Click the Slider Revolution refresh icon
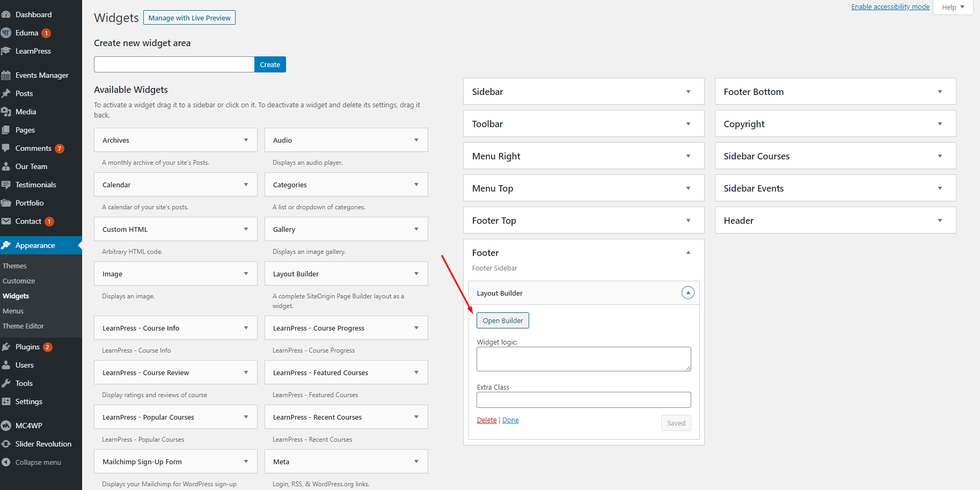 [x=6, y=444]
